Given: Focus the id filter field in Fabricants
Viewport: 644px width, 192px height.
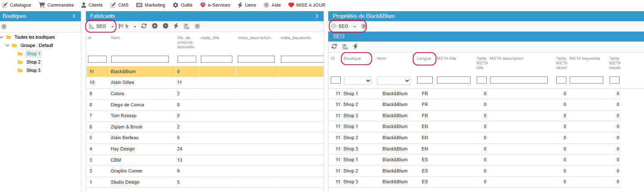Looking at the screenshot, I should point(98,59).
